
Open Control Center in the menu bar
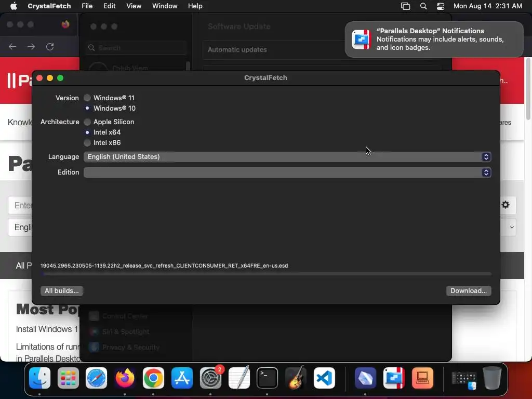[x=441, y=6]
